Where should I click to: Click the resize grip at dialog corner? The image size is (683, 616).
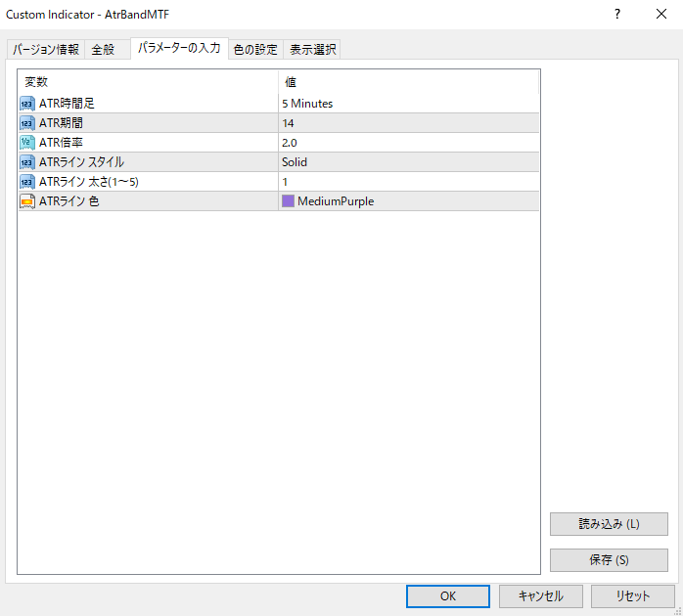pos(677,611)
